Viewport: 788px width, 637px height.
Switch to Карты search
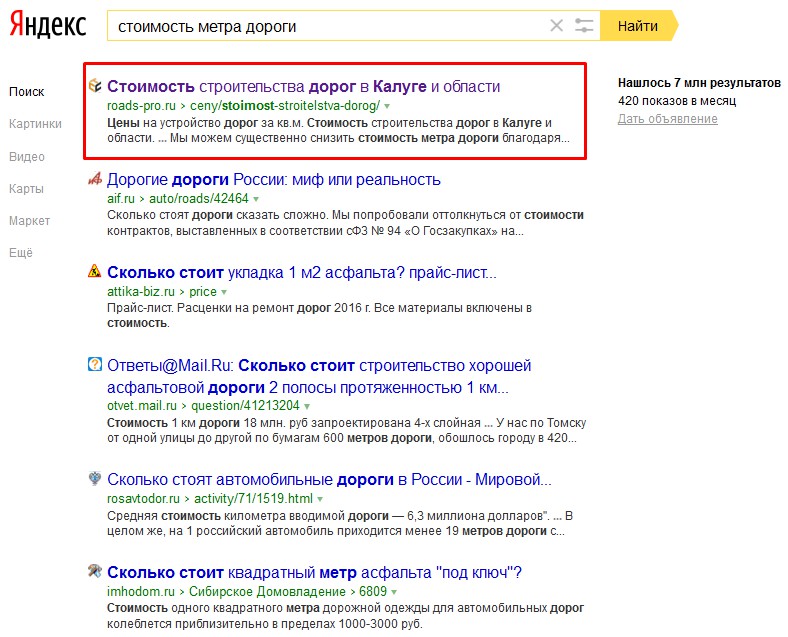[x=26, y=189]
